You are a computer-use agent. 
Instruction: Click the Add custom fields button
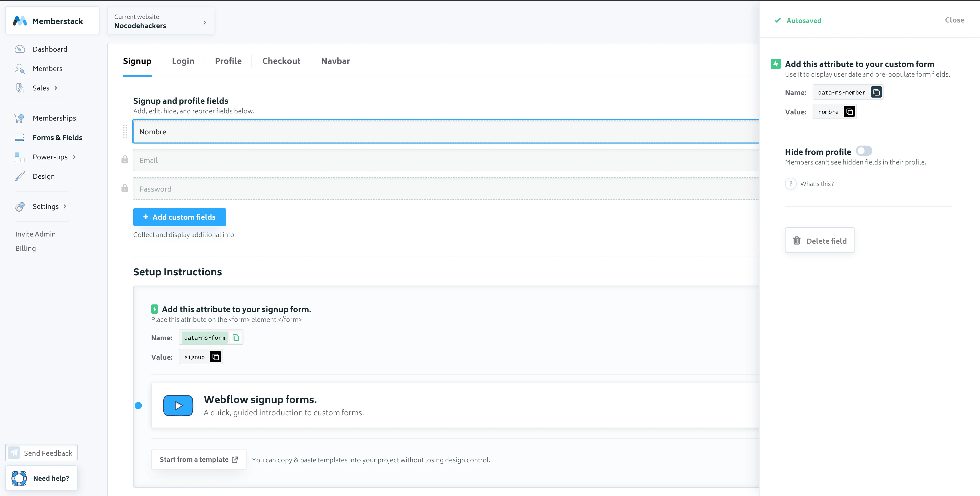coord(179,217)
